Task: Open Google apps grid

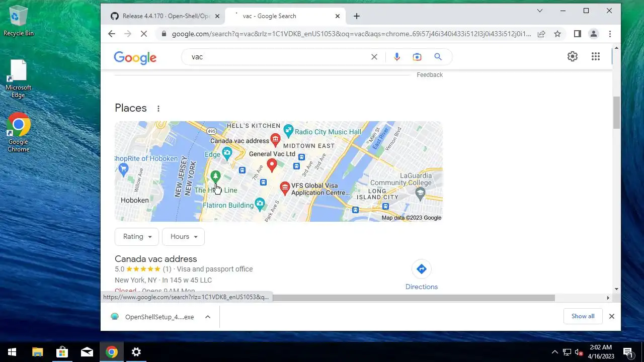Action: (596, 56)
